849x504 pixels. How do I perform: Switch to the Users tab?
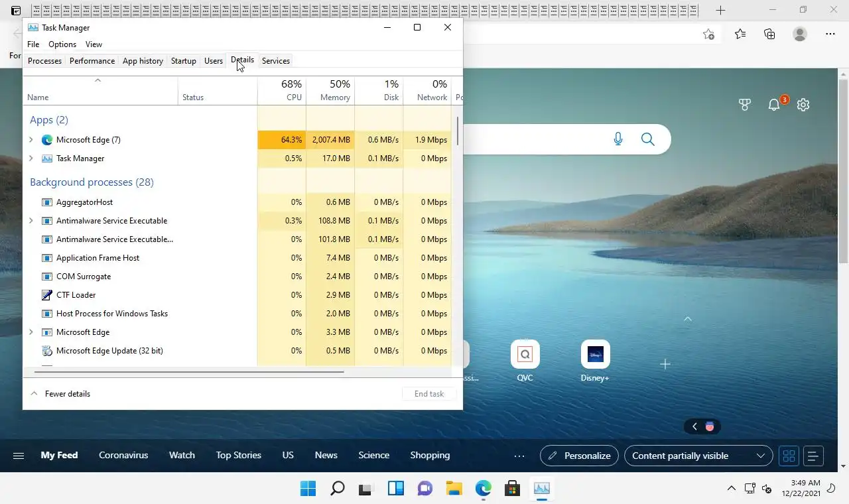click(x=214, y=61)
